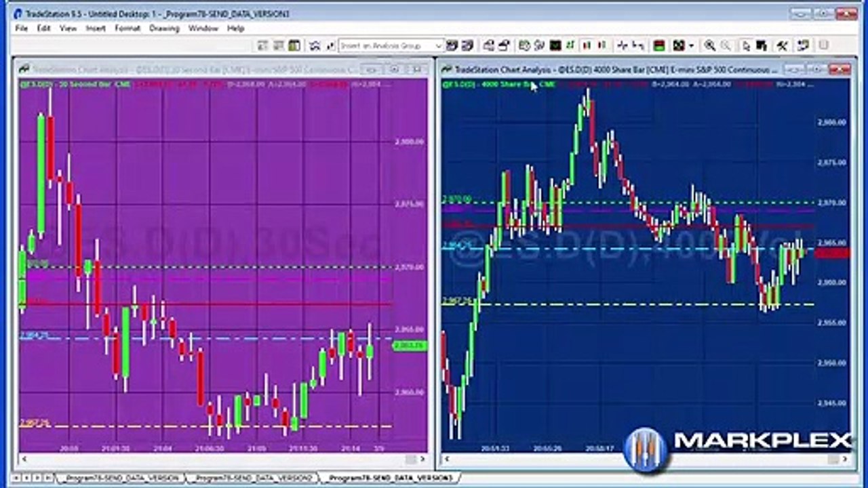The width and height of the screenshot is (868, 488).
Task: Open the Window menu
Action: [203, 28]
